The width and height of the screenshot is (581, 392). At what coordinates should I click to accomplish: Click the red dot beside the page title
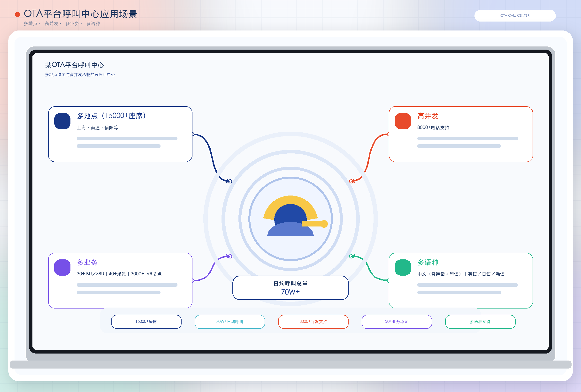click(17, 15)
